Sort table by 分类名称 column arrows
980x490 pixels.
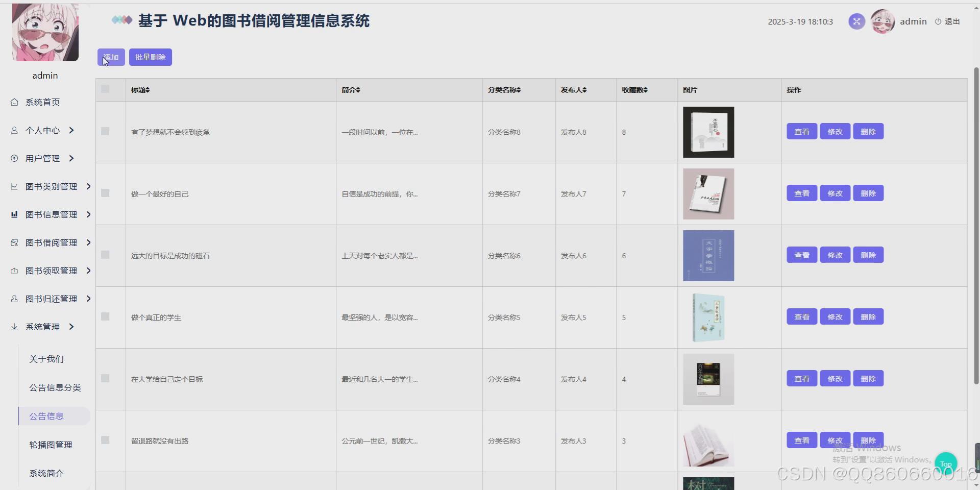[519, 90]
